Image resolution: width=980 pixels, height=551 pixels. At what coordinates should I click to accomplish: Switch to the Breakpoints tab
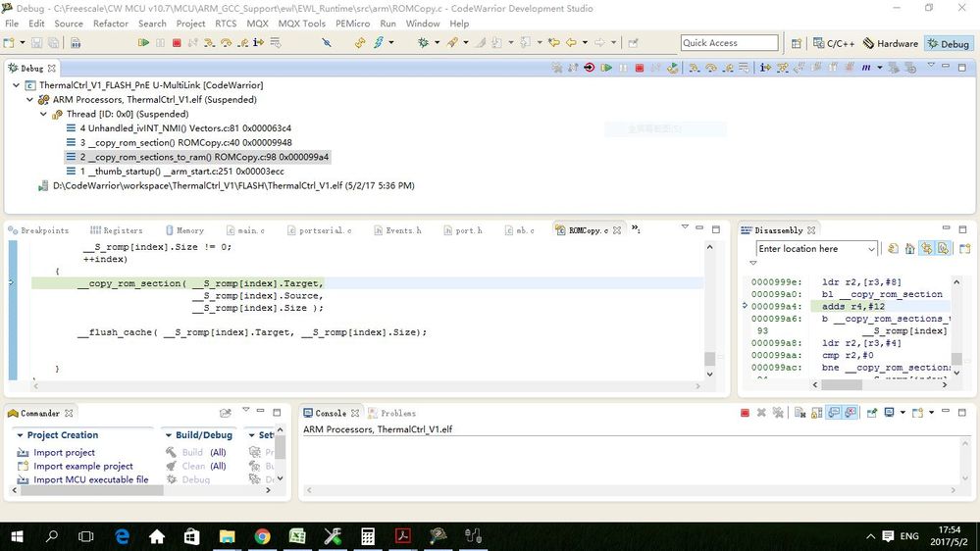point(39,230)
